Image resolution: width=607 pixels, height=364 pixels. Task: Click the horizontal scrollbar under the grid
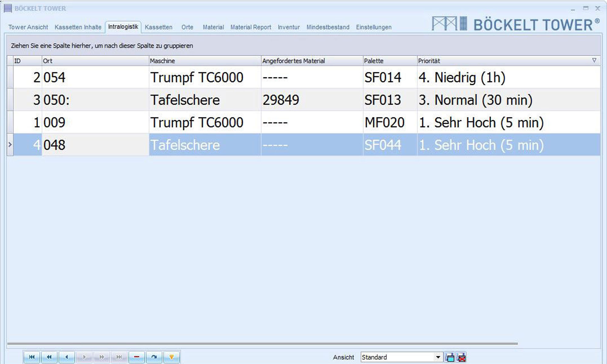pos(262,344)
